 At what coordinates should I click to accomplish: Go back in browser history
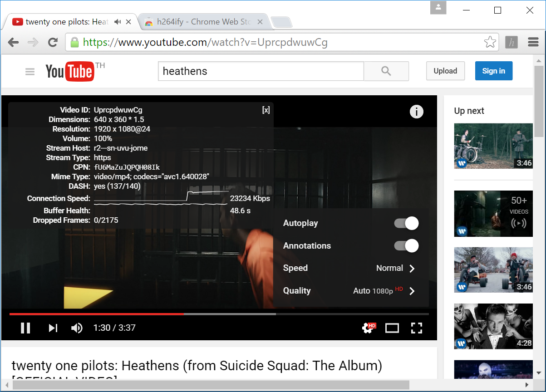(x=13, y=42)
